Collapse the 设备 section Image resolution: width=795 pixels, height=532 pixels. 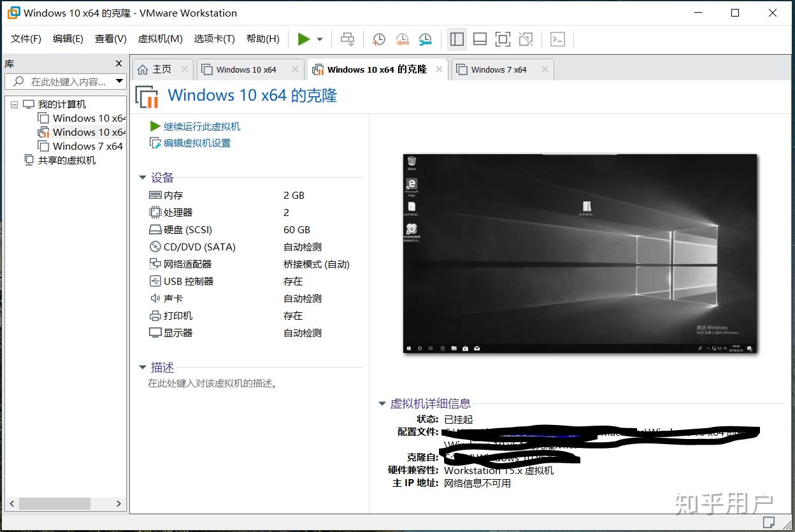(x=143, y=178)
